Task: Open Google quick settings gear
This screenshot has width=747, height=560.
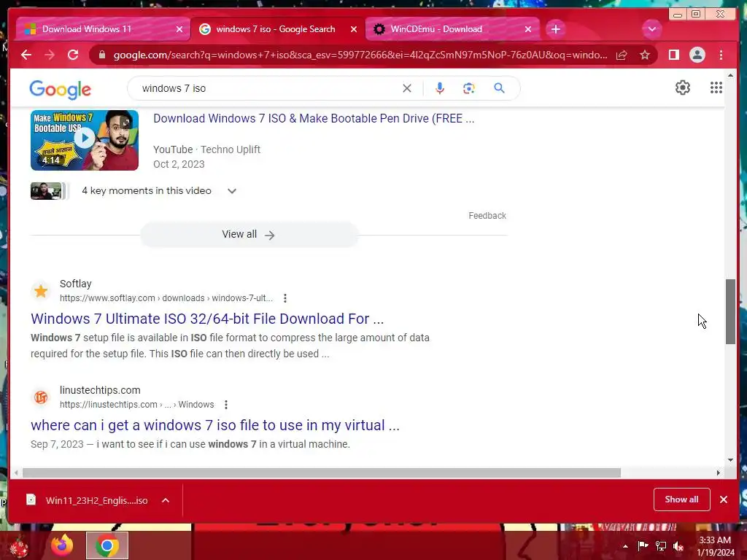Action: [x=683, y=87]
